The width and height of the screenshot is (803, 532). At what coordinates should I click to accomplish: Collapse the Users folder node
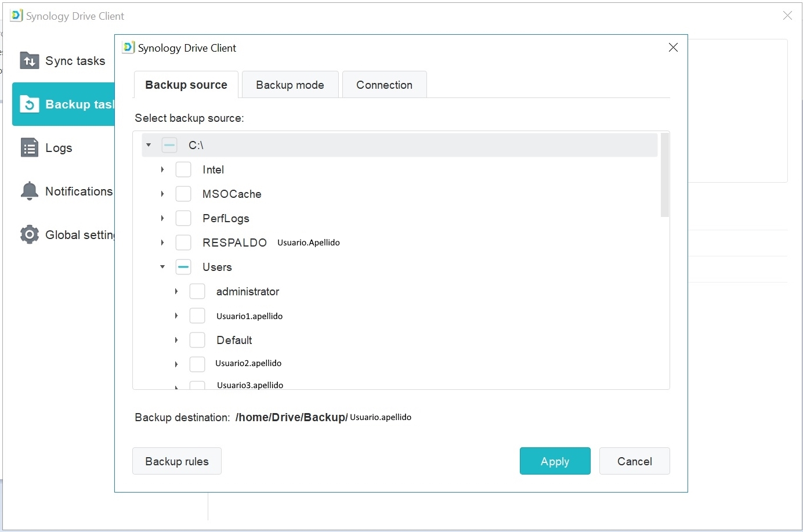162,267
